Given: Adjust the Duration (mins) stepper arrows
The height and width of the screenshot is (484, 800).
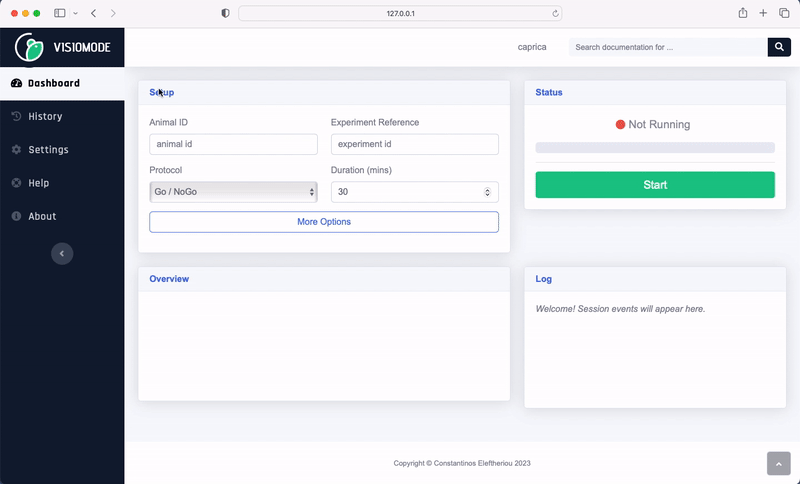Looking at the screenshot, I should [487, 191].
